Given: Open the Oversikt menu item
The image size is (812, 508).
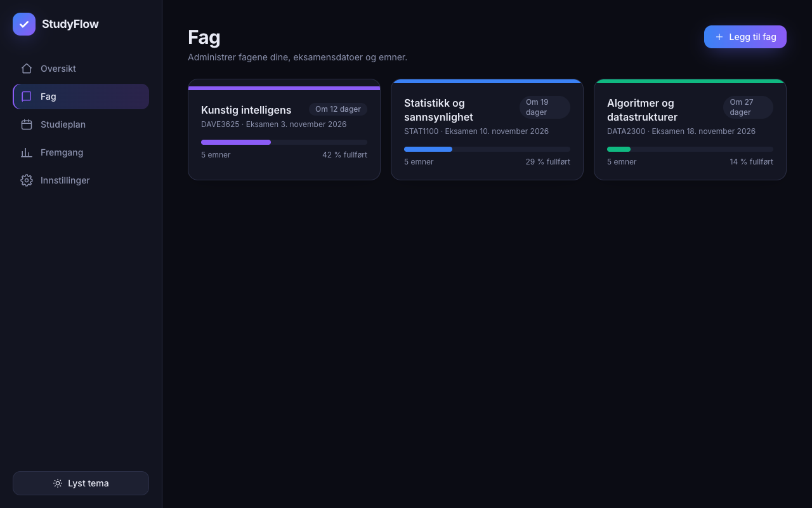Looking at the screenshot, I should (x=81, y=69).
